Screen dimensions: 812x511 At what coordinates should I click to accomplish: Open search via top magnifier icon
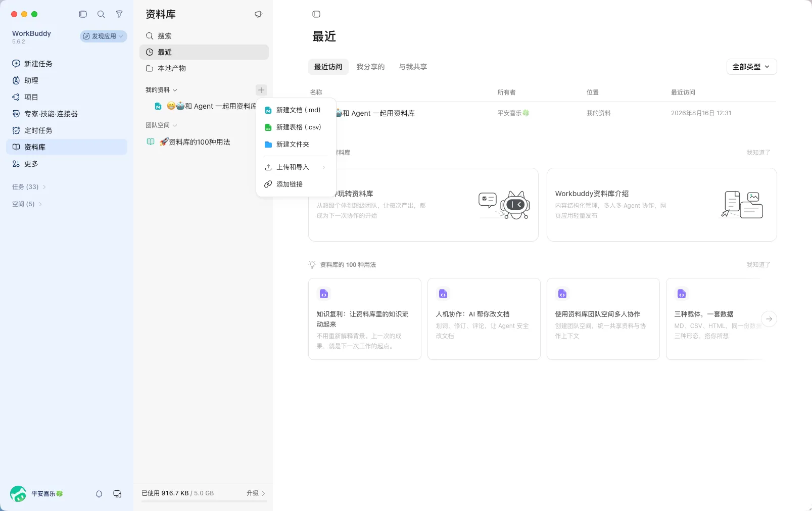coord(101,14)
